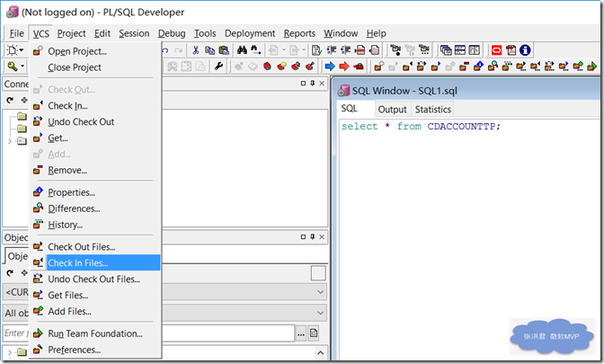Click the blue info circle icon
Image resolution: width=604 pixels, height=364 pixels.
525,50
